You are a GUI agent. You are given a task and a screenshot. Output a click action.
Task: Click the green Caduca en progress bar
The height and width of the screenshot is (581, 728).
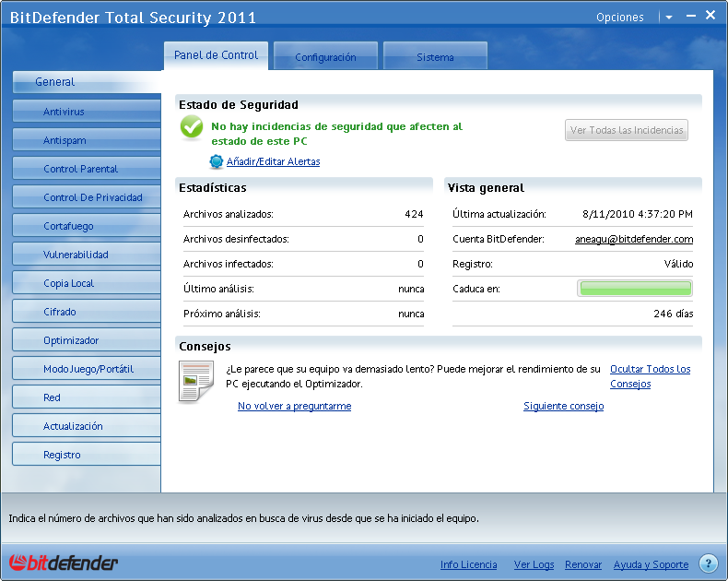(x=635, y=288)
